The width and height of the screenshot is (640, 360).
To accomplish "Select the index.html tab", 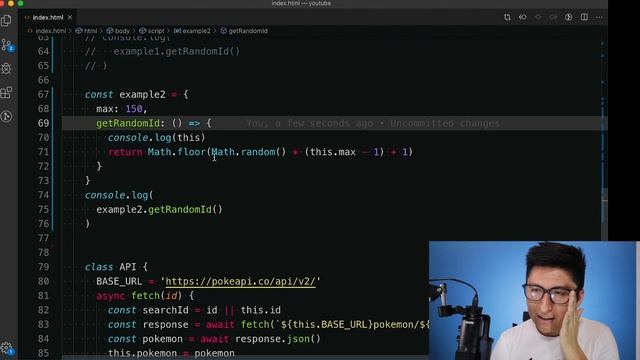I will point(49,17).
